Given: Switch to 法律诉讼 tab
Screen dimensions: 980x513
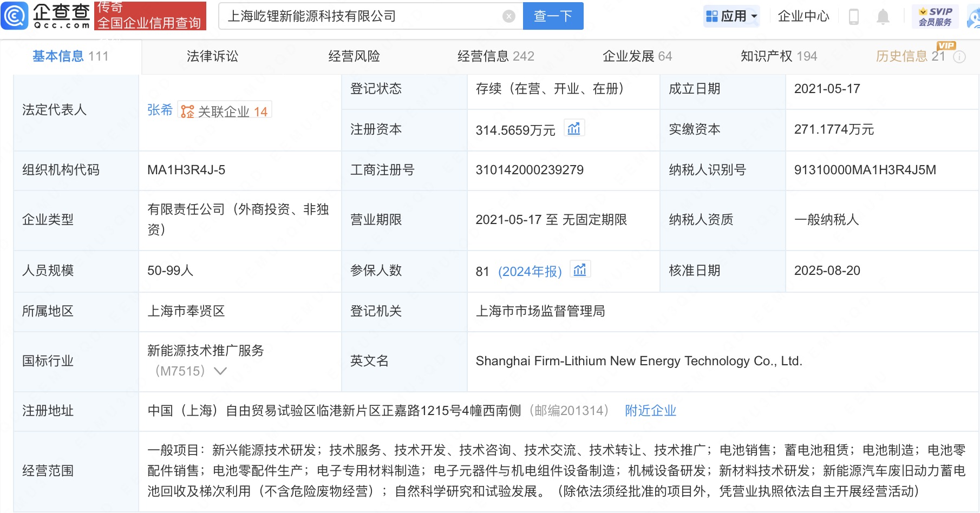Looking at the screenshot, I should pos(212,56).
